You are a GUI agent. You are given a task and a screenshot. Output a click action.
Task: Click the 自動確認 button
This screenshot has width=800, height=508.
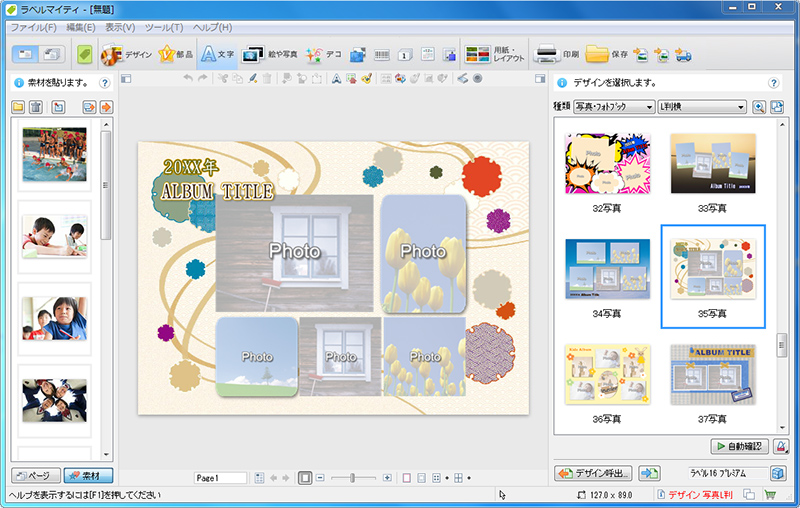pos(738,446)
